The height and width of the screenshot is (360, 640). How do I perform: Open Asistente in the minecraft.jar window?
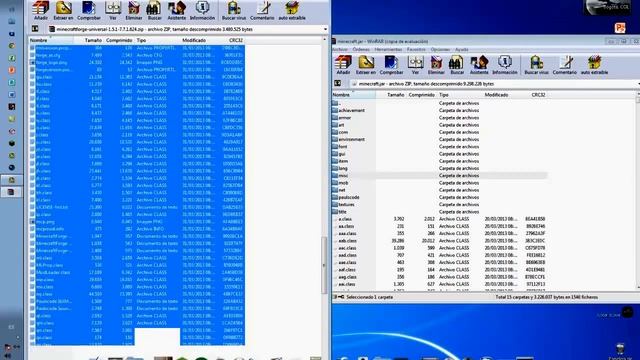pos(479,65)
